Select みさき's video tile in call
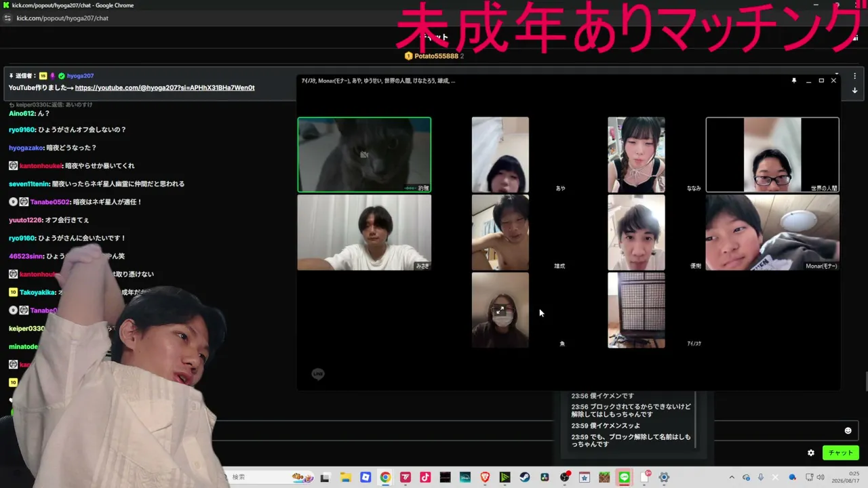Screen dimensions: 868x488 (x=364, y=232)
